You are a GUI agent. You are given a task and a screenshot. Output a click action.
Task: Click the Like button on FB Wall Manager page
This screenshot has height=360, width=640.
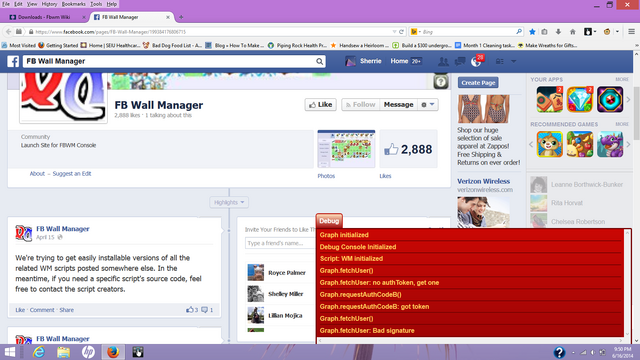[320, 104]
